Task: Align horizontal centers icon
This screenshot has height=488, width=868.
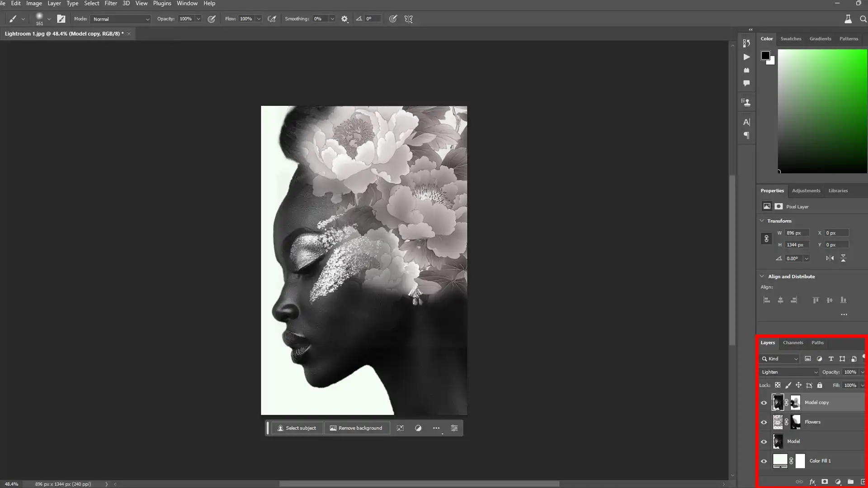Action: click(780, 300)
